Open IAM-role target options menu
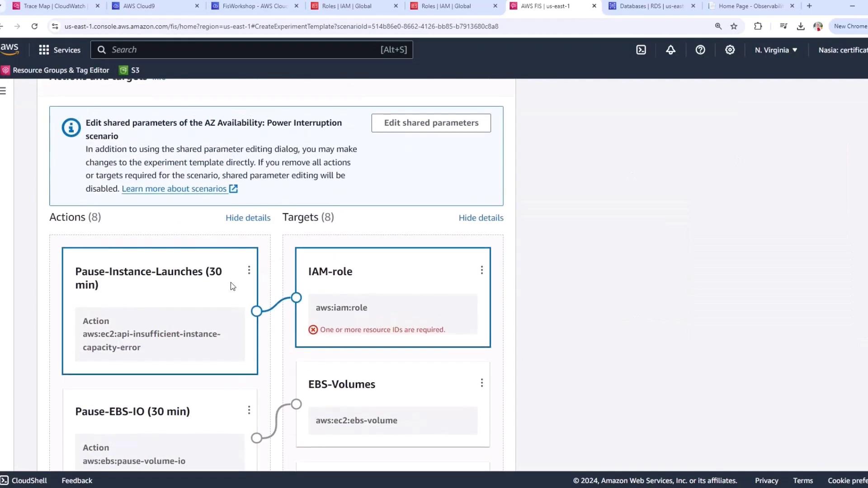The width and height of the screenshot is (868, 488). (x=481, y=270)
